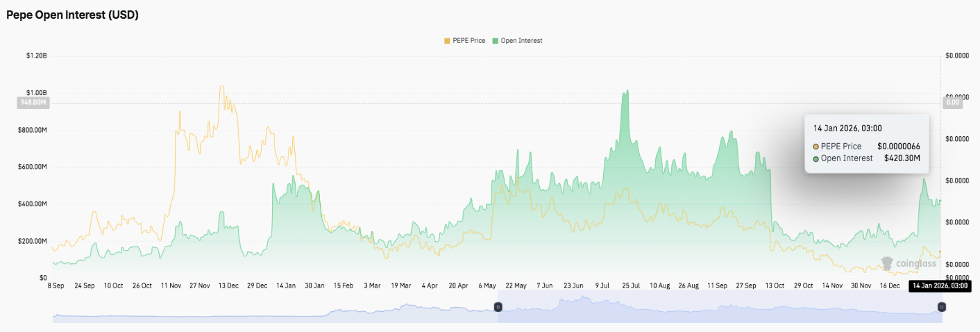The height and width of the screenshot is (332, 980).
Task: Click the green Open Interest legend icon
Action: pos(495,41)
